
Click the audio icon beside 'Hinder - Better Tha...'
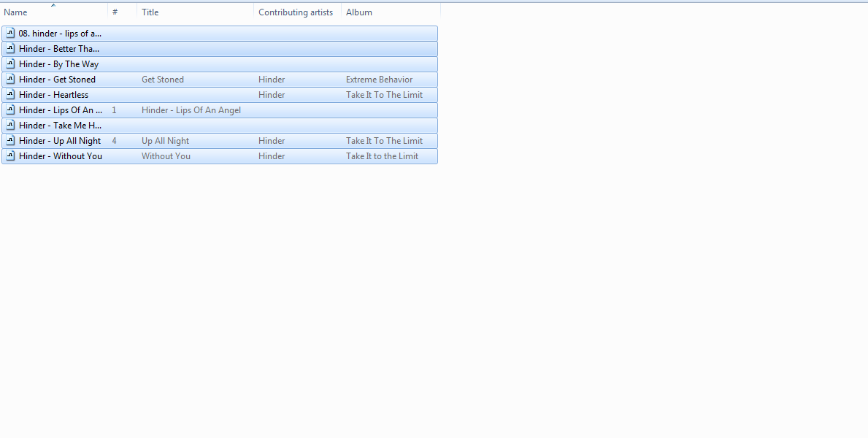point(10,49)
